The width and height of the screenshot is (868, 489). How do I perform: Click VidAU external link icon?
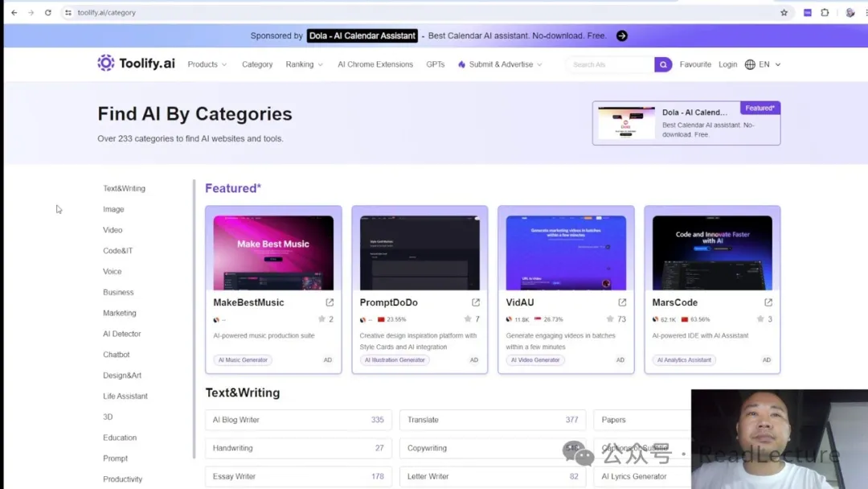pyautogui.click(x=622, y=302)
